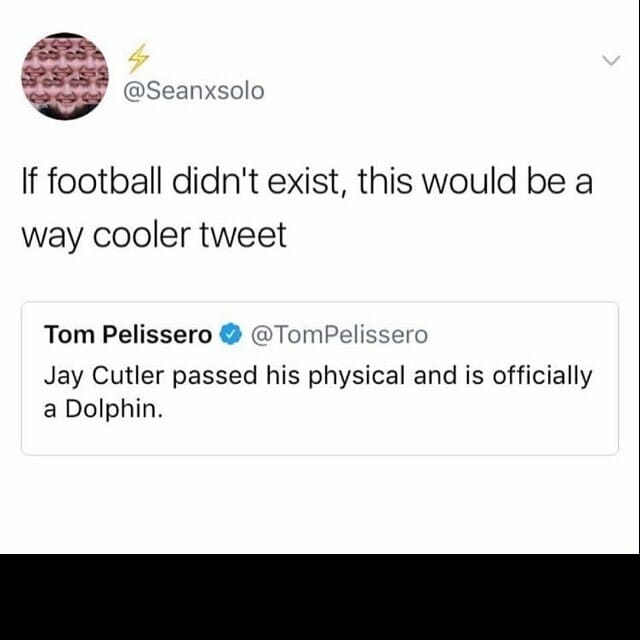Screen dimensions: 640x640
Task: Click the "way cooler tweet" text line
Action: pyautogui.click(x=153, y=236)
